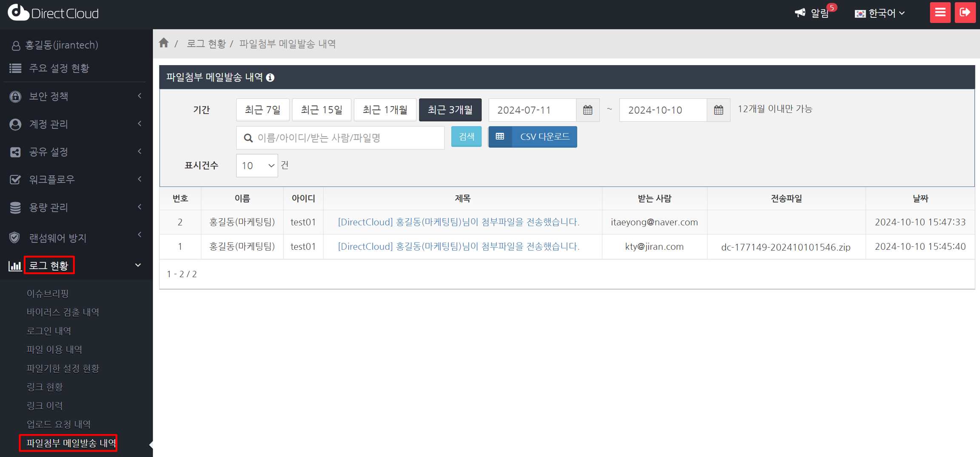
Task: Click the DirectCloud logo
Action: pos(54,13)
